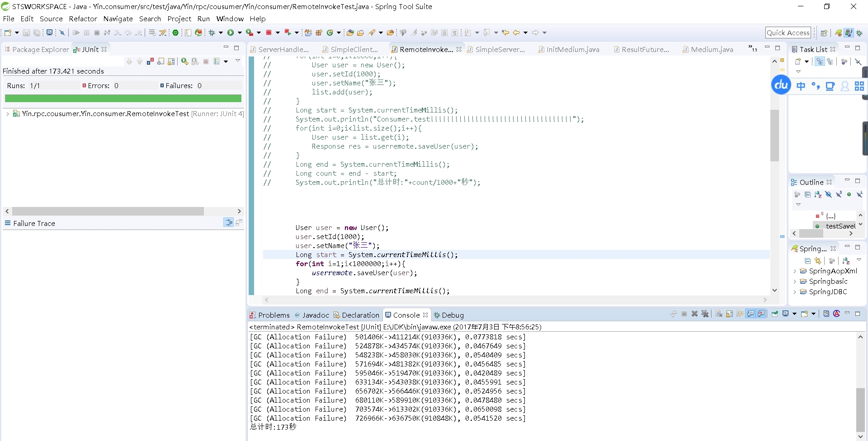Image resolution: width=868 pixels, height=441 pixels.
Task: Open the JUnit view menu triangle
Action: [237, 61]
